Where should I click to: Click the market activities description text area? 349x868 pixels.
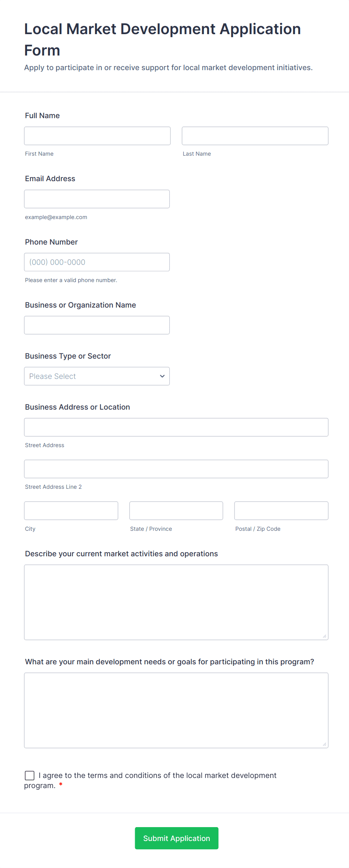(x=176, y=600)
